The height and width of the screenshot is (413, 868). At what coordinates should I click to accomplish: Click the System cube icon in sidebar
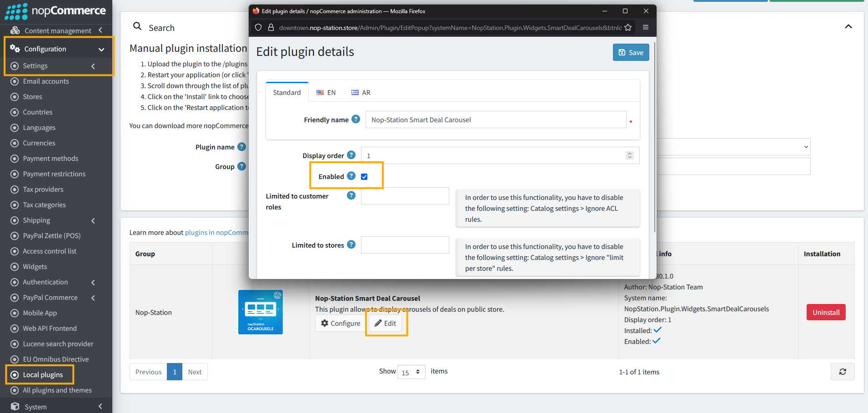(x=15, y=406)
